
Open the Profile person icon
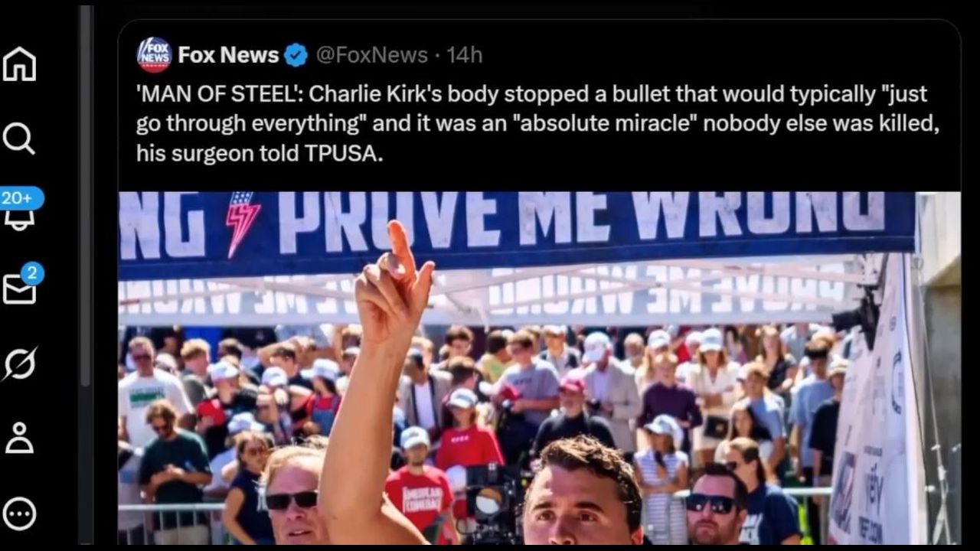pyautogui.click(x=19, y=439)
